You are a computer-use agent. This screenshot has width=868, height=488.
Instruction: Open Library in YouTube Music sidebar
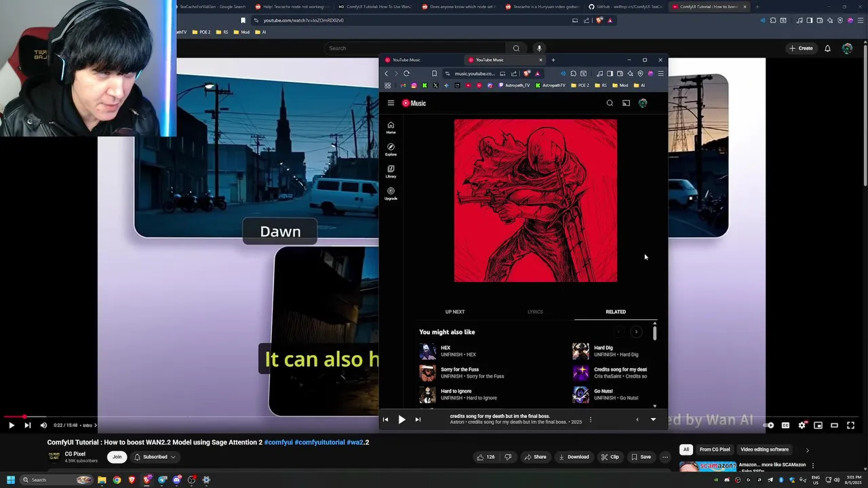click(391, 171)
